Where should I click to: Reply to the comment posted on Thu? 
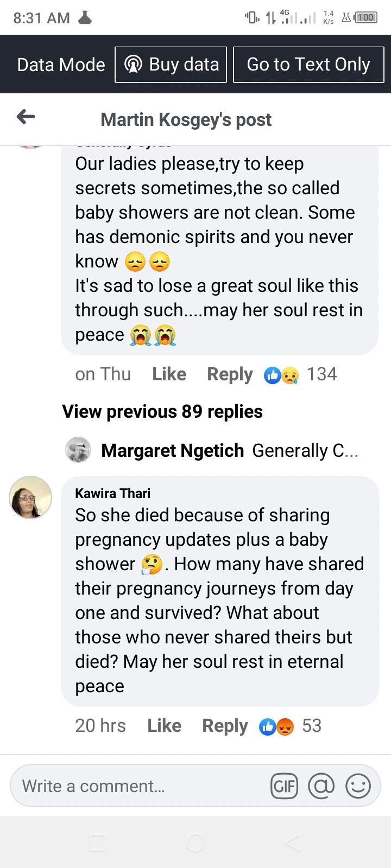[x=230, y=374]
